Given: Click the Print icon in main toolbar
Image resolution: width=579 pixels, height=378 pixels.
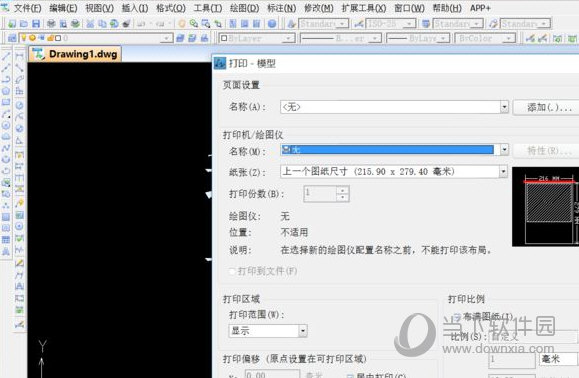Looking at the screenshot, I should click(51, 24).
